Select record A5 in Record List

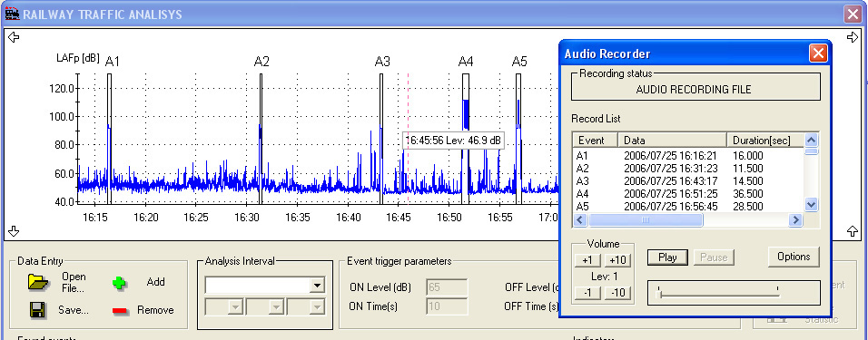pyautogui.click(x=688, y=207)
